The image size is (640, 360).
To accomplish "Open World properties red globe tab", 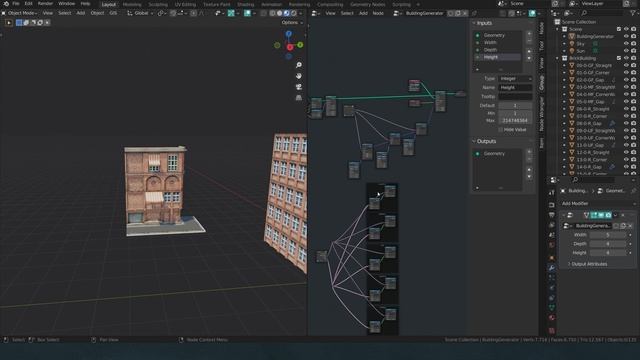I will (552, 245).
